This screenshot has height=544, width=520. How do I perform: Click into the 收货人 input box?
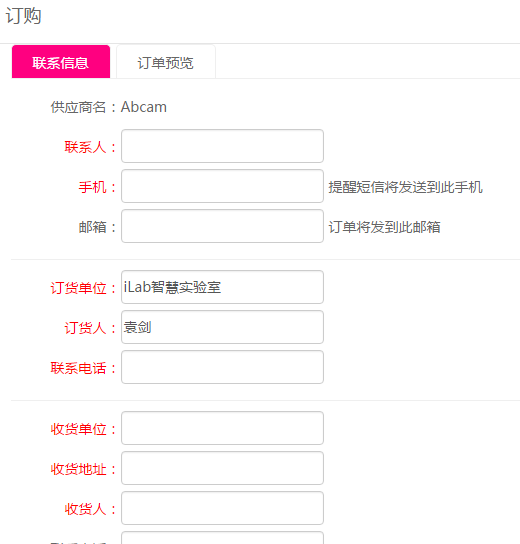tap(222, 508)
